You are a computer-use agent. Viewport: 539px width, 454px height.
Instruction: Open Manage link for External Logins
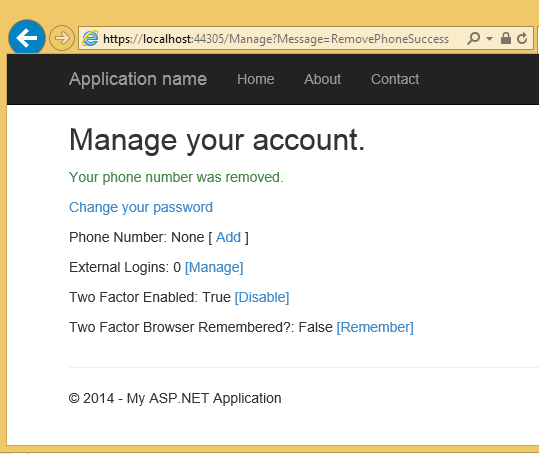(214, 267)
